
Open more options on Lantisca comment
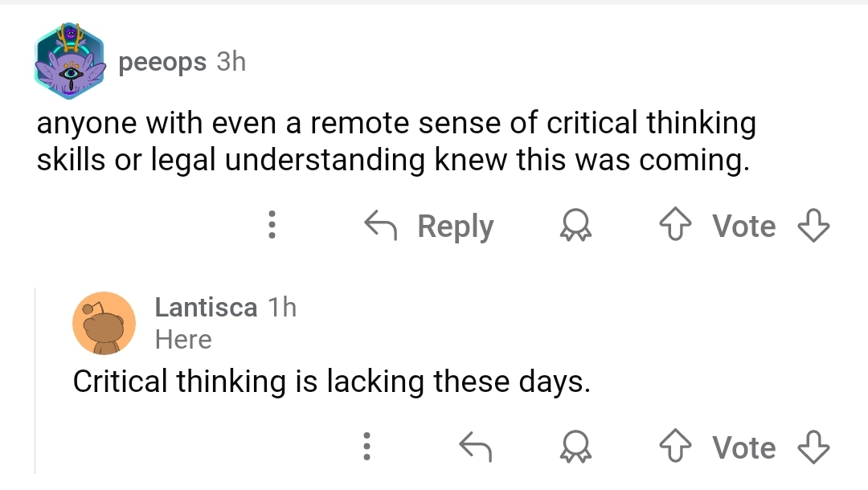click(x=366, y=447)
